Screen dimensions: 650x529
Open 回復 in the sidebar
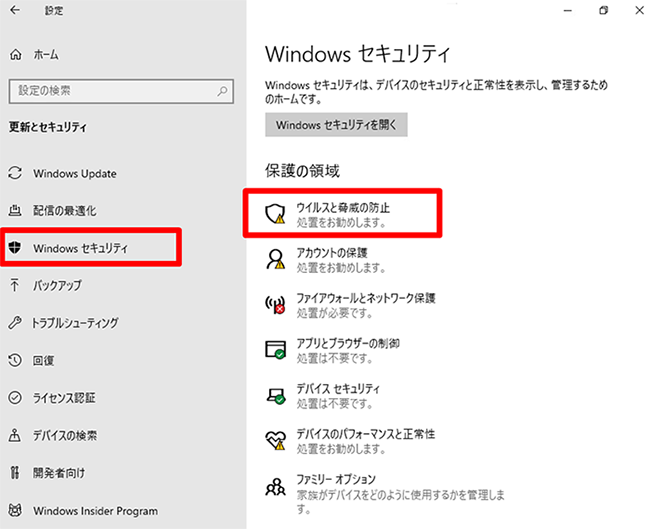[44, 360]
